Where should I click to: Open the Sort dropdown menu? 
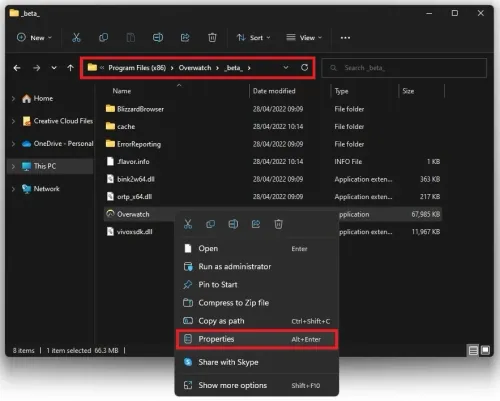pyautogui.click(x=253, y=38)
